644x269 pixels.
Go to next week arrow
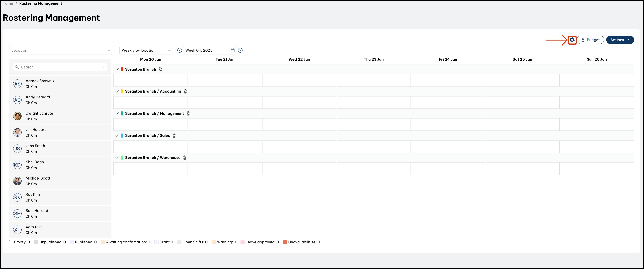[x=240, y=51]
